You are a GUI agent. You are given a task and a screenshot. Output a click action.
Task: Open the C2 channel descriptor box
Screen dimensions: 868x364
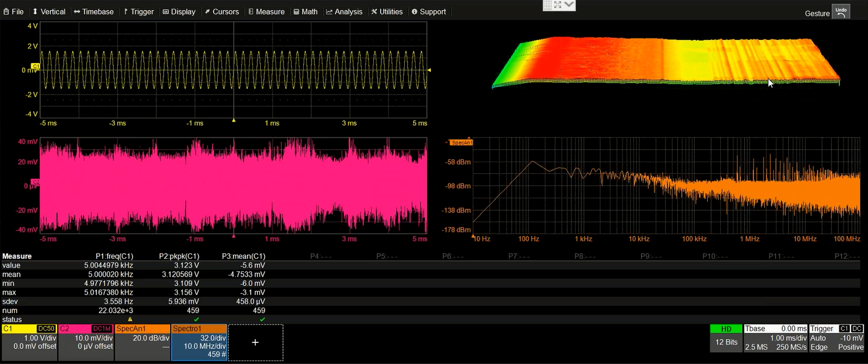(x=86, y=342)
